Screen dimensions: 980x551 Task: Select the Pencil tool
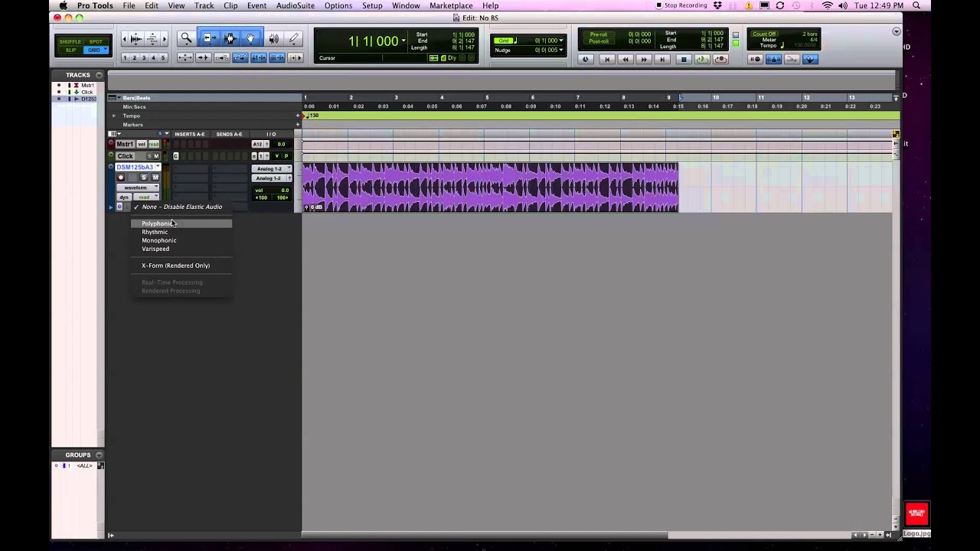tap(293, 38)
